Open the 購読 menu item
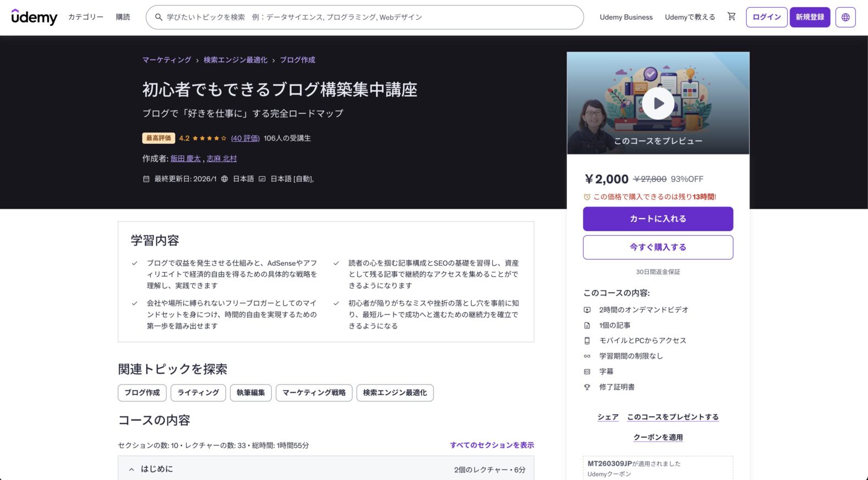The height and width of the screenshot is (480, 868). pyautogui.click(x=123, y=17)
